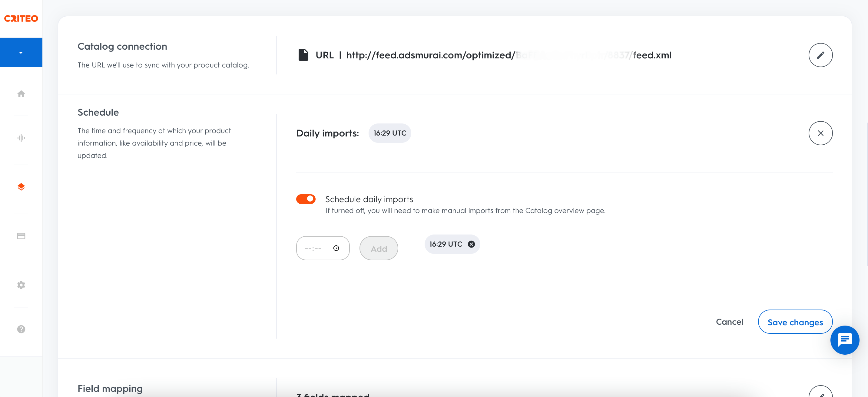Turn off Schedule daily imports toggle

click(x=306, y=199)
